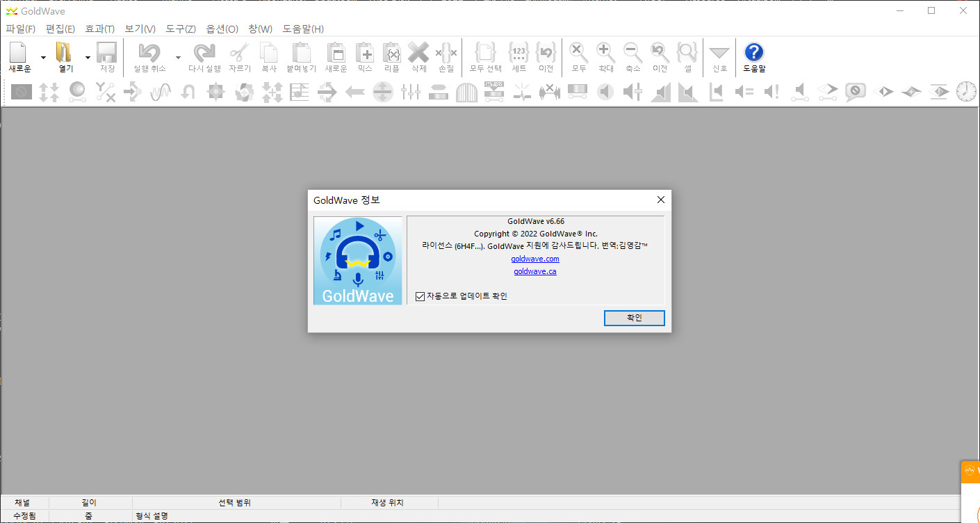Image resolution: width=980 pixels, height=523 pixels.
Task: Click the arch-shaped gate effect icon
Action: tap(466, 92)
